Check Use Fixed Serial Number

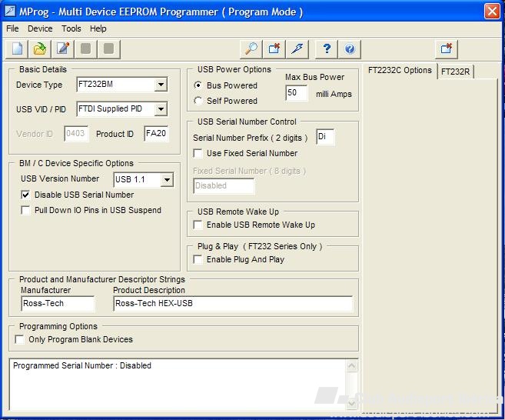point(198,153)
